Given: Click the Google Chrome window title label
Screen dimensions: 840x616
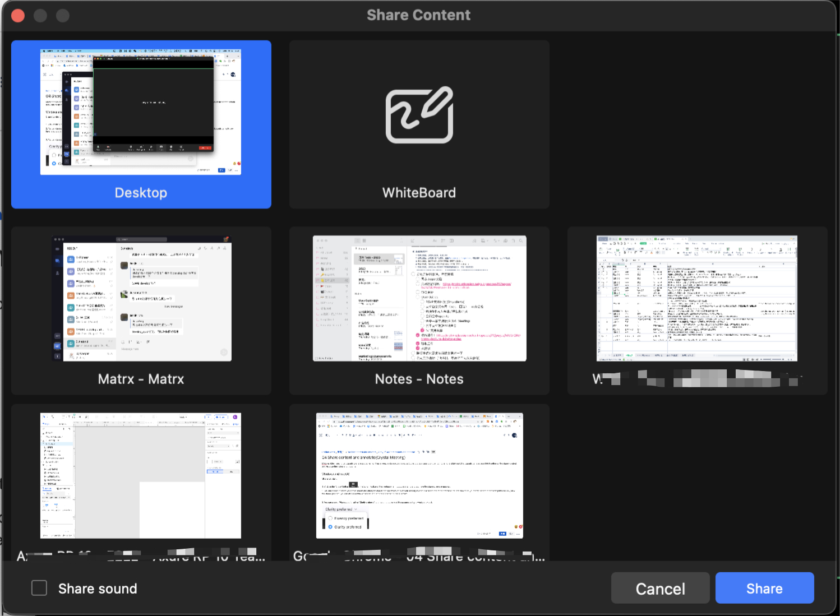Looking at the screenshot, I should (419, 556).
